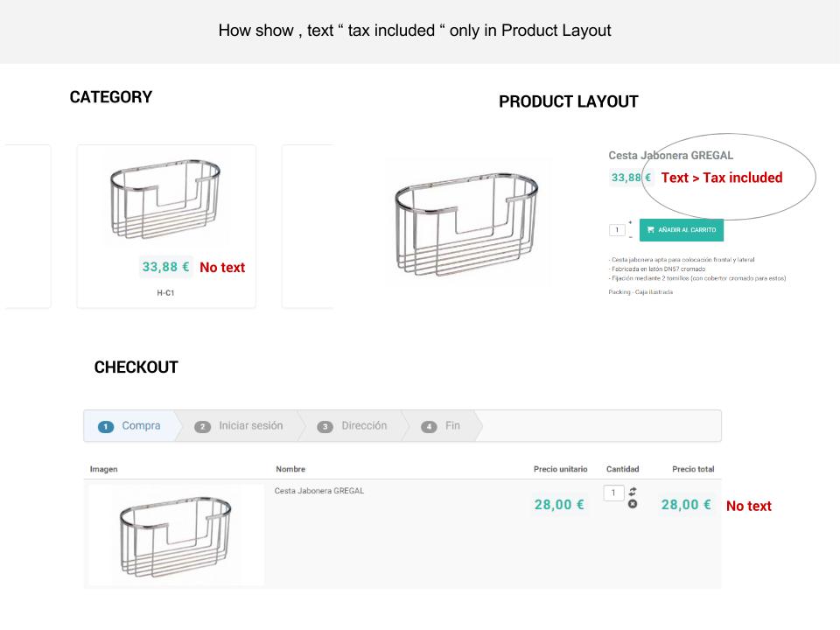
Task: Click the Cantidad quantity field in checkout
Action: pos(615,494)
